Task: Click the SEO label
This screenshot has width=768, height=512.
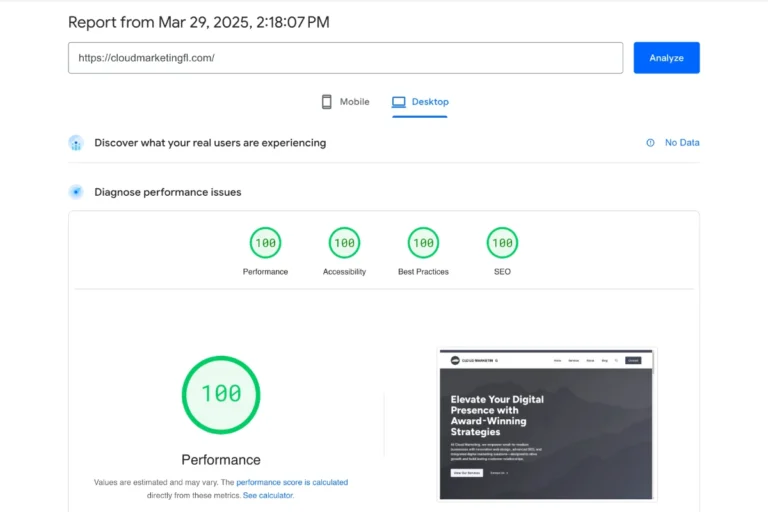Action: [502, 271]
